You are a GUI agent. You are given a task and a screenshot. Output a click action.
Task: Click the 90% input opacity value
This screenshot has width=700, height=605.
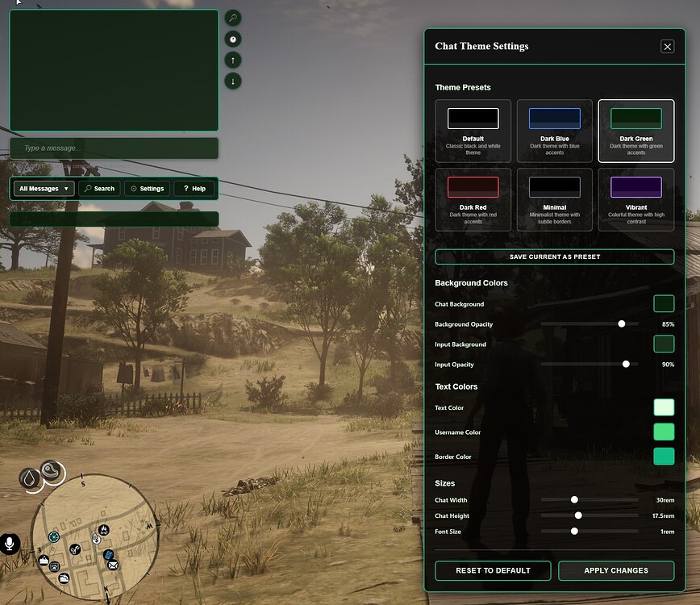point(668,365)
